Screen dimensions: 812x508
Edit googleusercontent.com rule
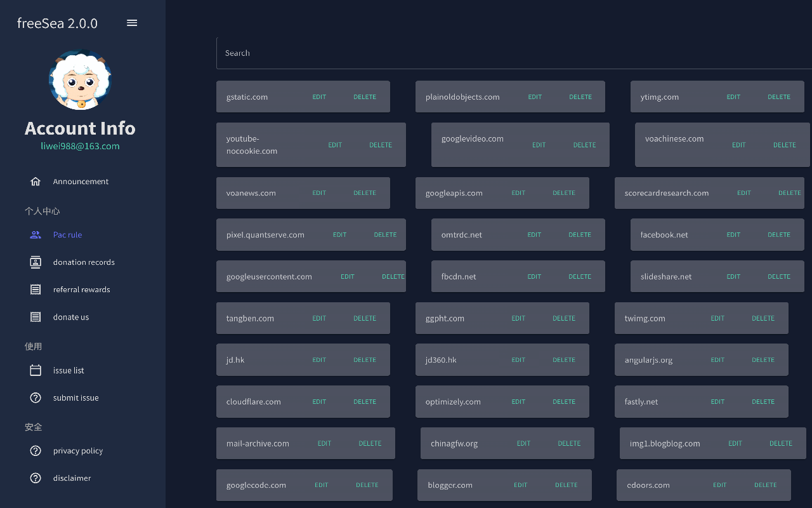pos(348,277)
